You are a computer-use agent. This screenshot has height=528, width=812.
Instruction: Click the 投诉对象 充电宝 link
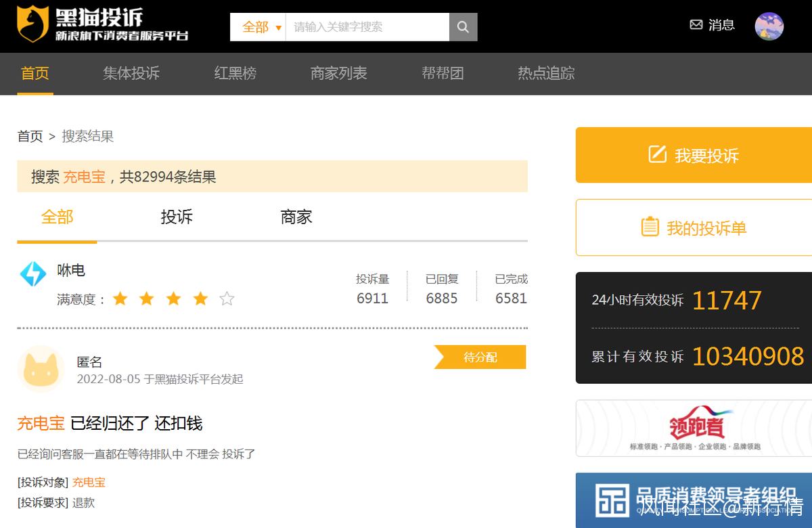[x=89, y=483]
